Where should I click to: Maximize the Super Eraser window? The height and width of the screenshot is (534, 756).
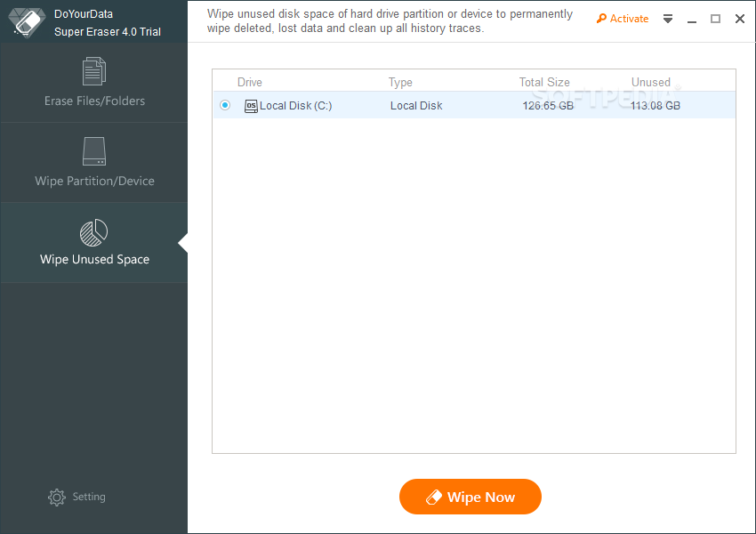tap(715, 19)
